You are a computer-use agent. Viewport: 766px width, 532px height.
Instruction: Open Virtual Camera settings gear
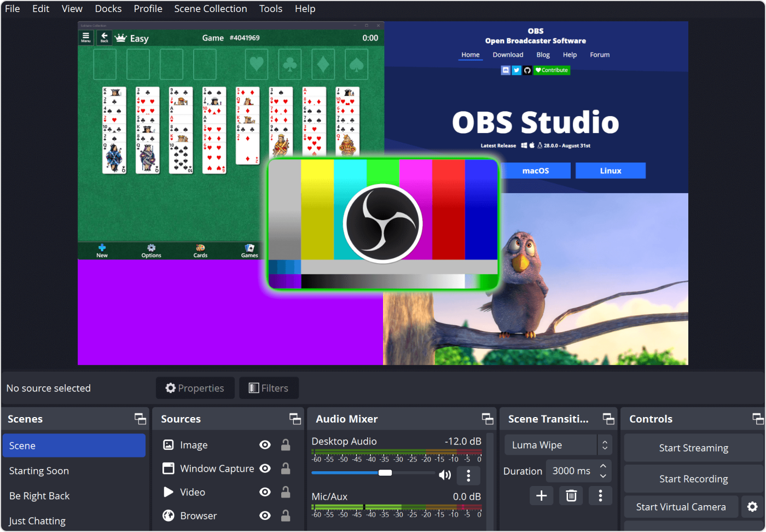click(x=753, y=507)
